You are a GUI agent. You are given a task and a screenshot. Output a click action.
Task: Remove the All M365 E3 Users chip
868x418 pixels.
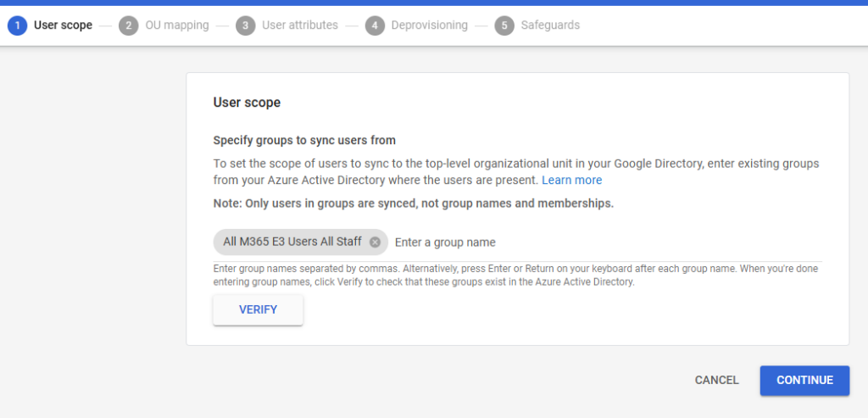click(375, 242)
